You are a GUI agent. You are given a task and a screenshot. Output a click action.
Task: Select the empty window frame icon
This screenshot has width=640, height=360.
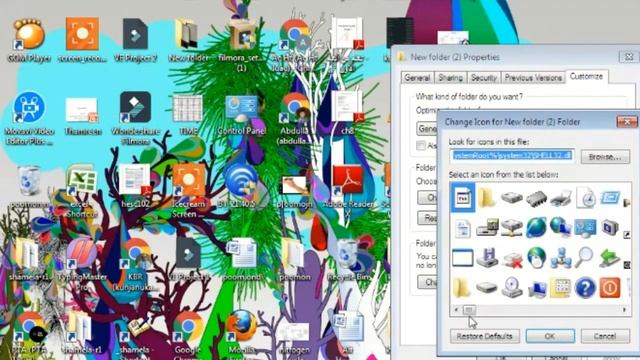tap(462, 258)
